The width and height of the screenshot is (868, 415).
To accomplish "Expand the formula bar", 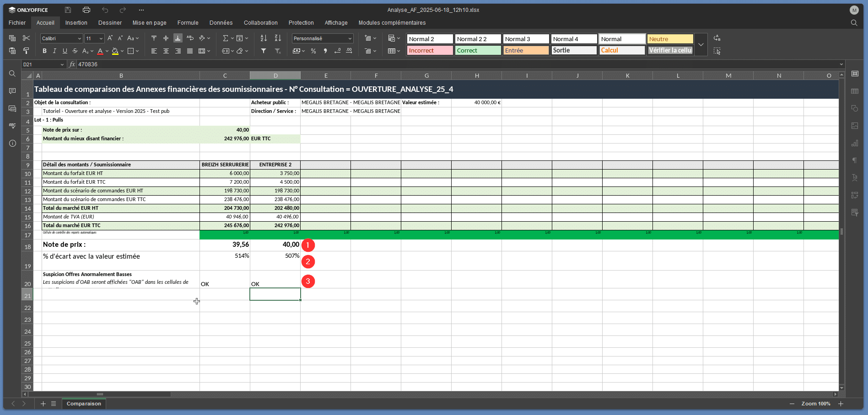I will [x=841, y=64].
